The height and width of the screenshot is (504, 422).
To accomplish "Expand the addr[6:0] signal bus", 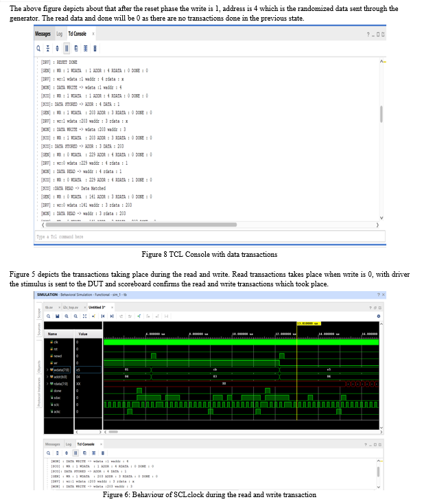I will [x=47, y=377].
